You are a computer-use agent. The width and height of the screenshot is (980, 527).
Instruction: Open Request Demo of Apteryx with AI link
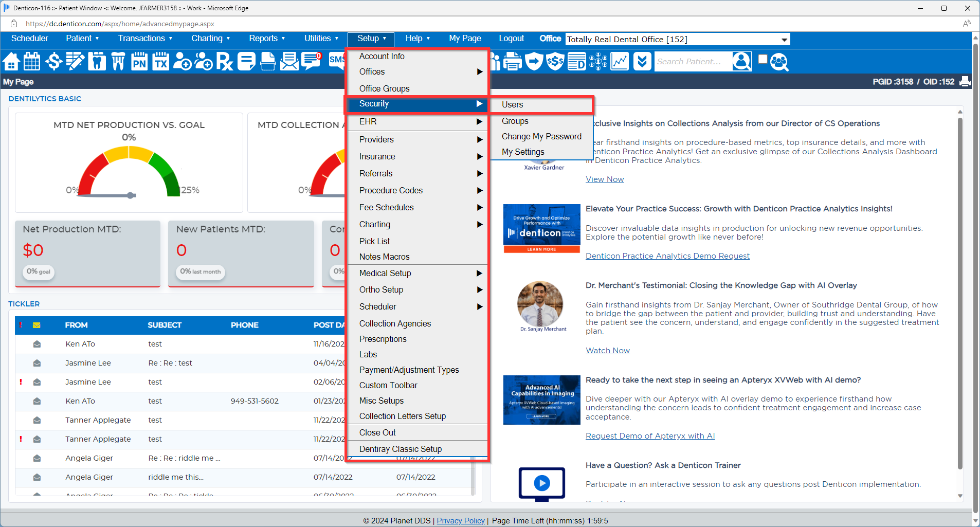[x=650, y=436]
